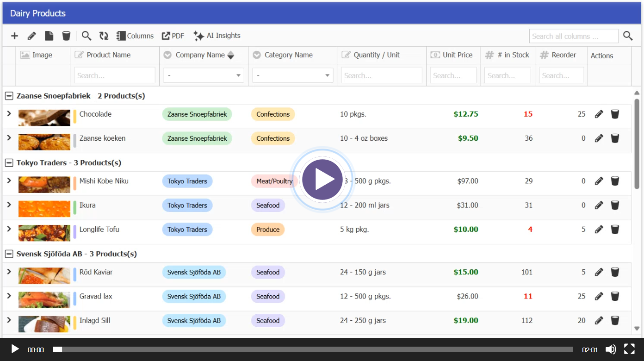Edit the Gravad lax row

(599, 296)
